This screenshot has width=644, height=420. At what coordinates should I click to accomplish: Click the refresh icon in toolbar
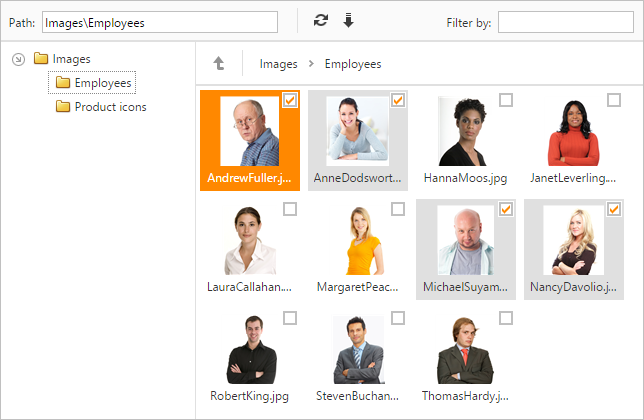pos(321,20)
